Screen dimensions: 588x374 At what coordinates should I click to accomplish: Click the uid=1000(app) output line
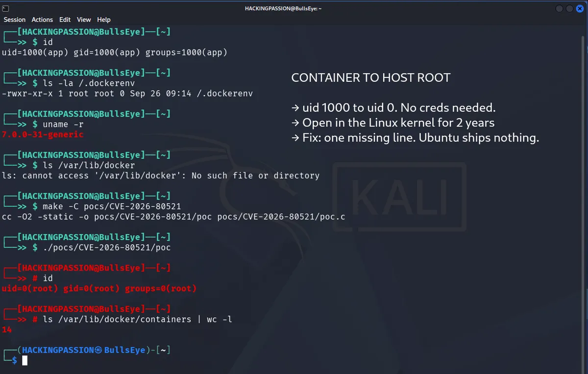point(115,52)
